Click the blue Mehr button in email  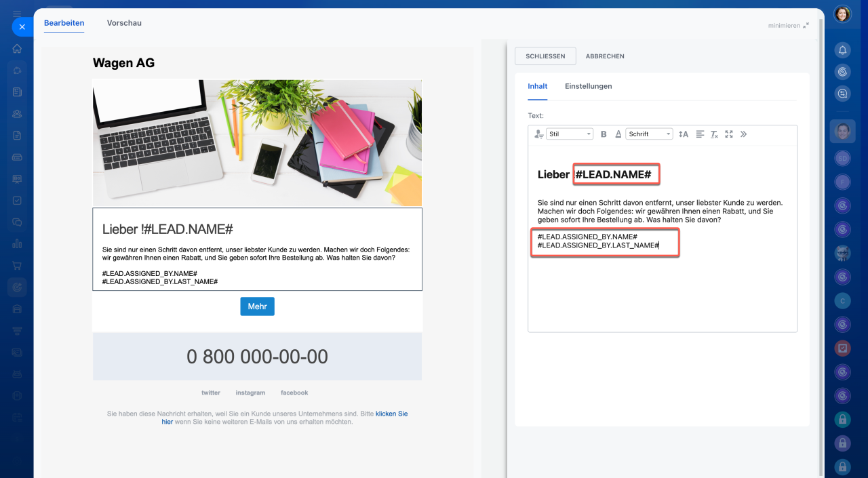pyautogui.click(x=257, y=306)
